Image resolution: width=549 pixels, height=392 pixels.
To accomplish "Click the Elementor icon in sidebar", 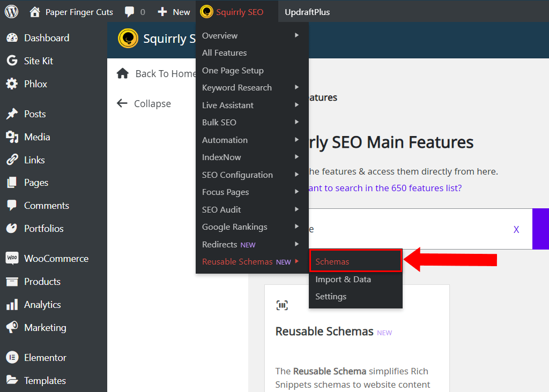I will [12, 357].
